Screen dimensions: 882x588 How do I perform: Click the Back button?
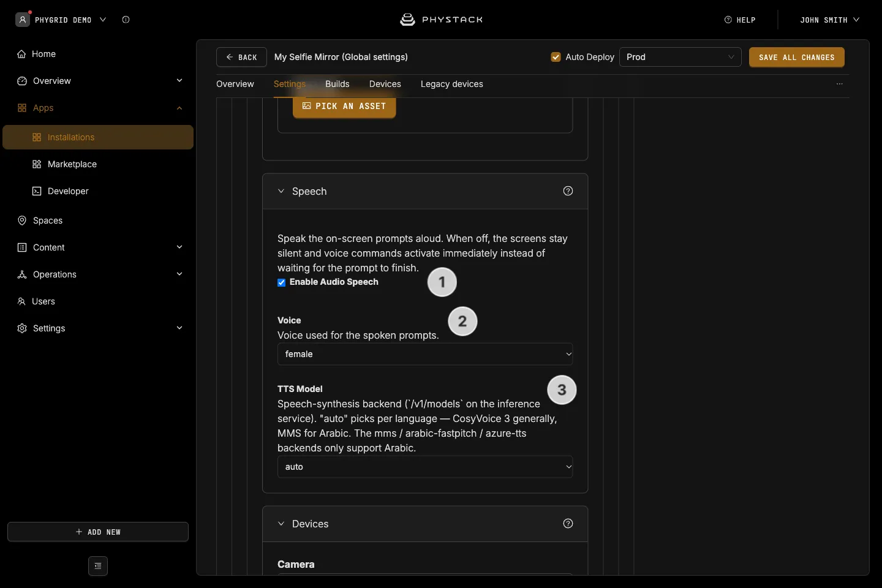coord(241,57)
